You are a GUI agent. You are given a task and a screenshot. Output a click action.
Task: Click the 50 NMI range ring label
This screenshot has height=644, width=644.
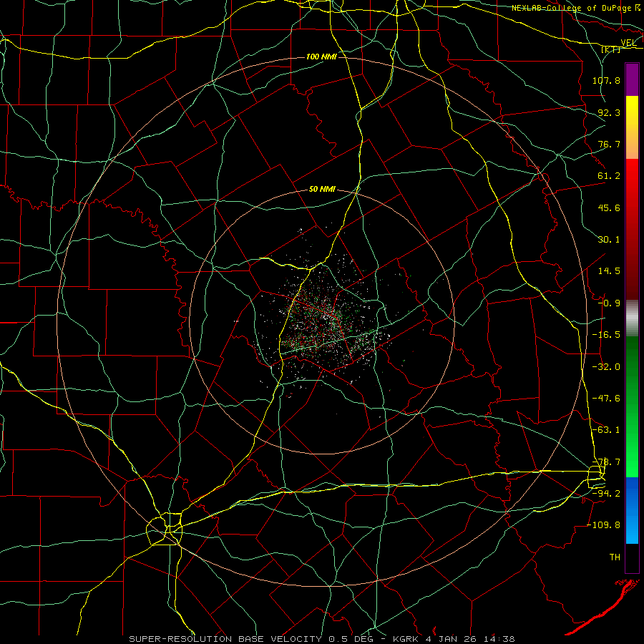[x=323, y=190]
